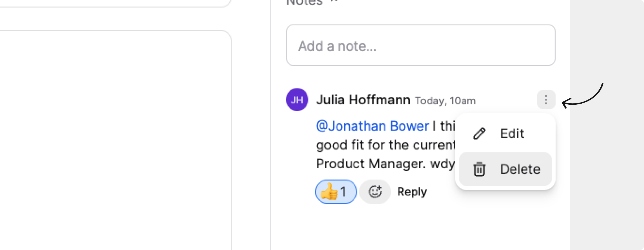644x250 pixels.
Task: Focus the Add a note field
Action: (420, 45)
